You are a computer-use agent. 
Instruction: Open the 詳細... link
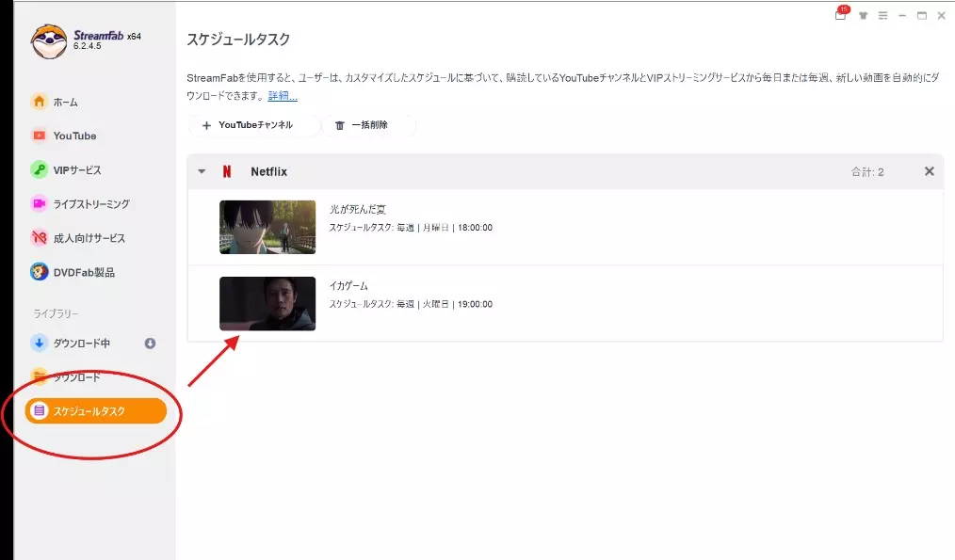(x=283, y=96)
